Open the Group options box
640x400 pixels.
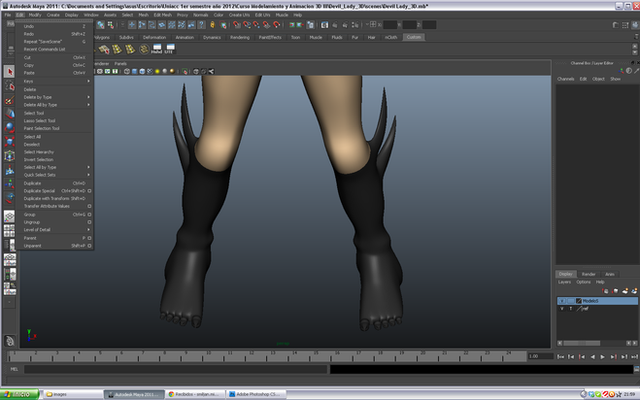[89, 214]
